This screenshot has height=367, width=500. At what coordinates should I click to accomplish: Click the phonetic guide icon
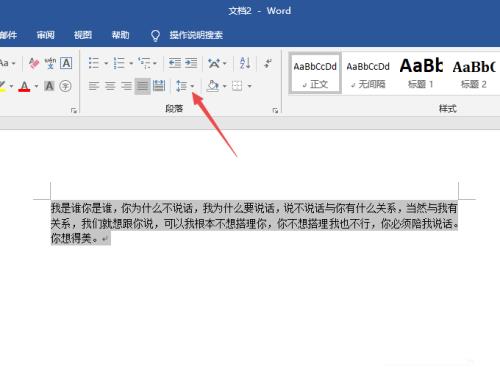point(50,63)
